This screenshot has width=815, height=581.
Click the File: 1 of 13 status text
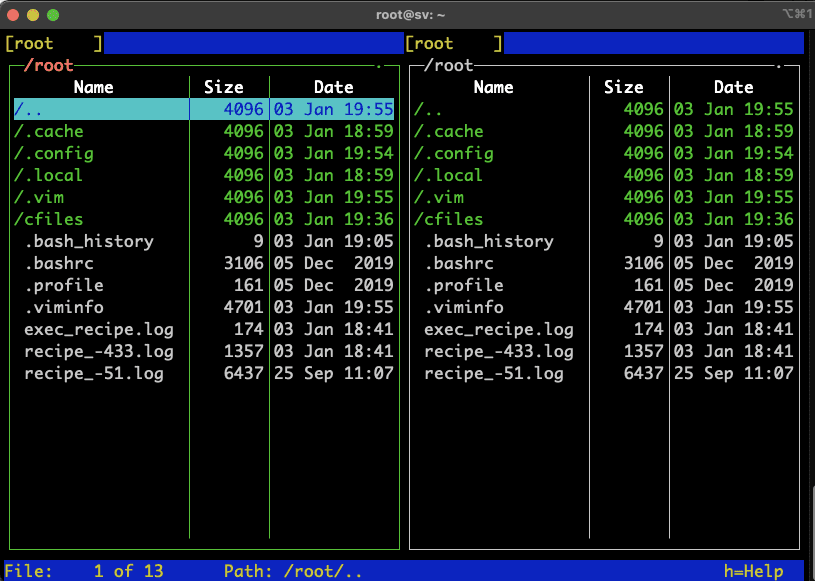84,571
